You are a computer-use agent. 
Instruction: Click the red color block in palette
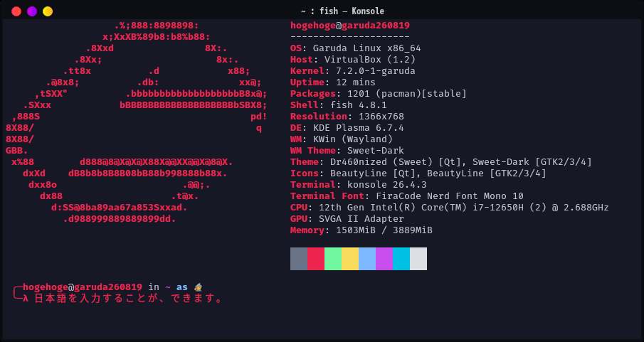pyautogui.click(x=316, y=259)
